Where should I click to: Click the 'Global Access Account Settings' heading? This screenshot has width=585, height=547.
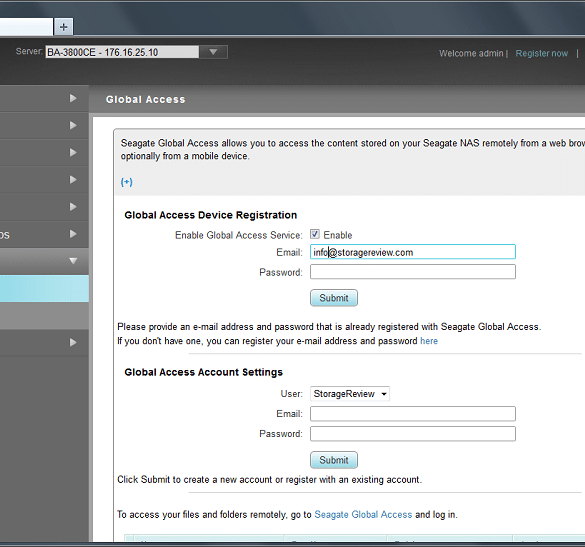204,372
